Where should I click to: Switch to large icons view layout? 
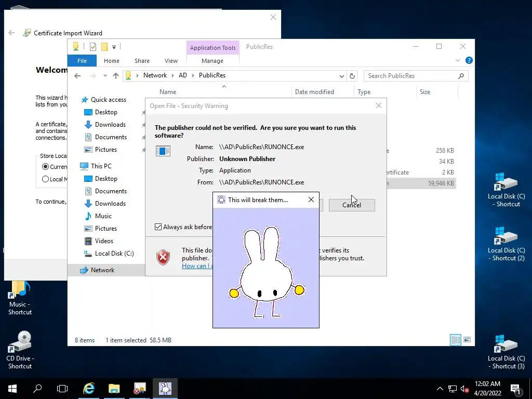point(467,340)
